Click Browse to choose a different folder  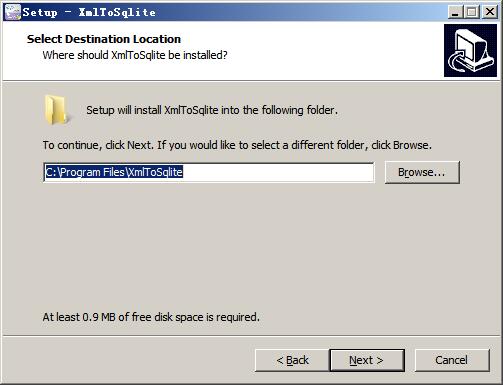click(x=422, y=172)
